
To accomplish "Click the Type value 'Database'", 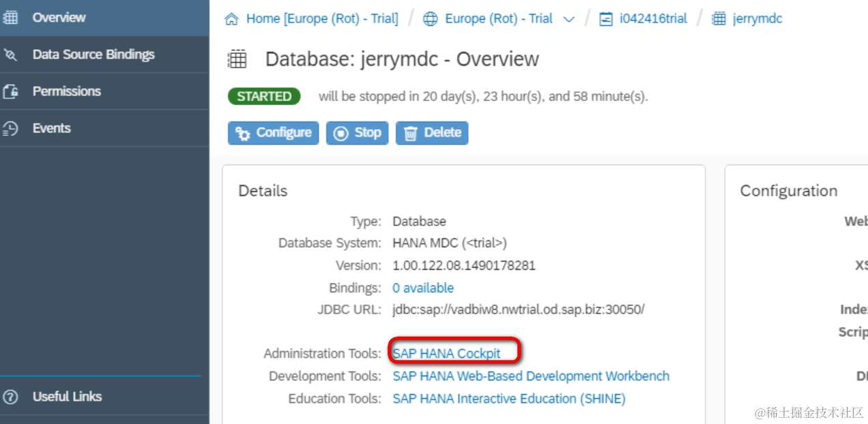I will click(419, 221).
